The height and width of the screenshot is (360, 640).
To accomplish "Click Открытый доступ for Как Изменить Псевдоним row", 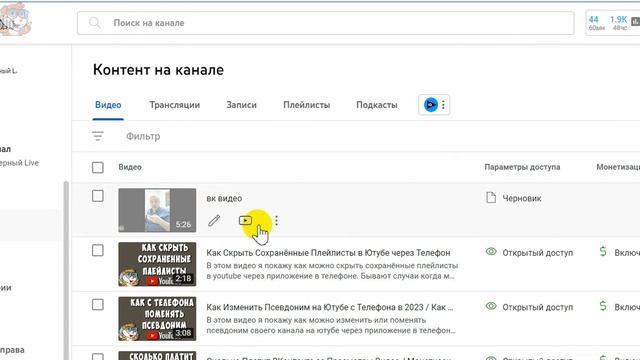I will pyautogui.click(x=538, y=307).
